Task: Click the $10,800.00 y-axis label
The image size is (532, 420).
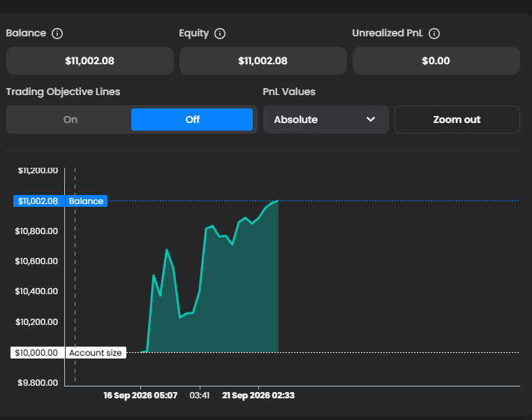Action: click(x=36, y=231)
